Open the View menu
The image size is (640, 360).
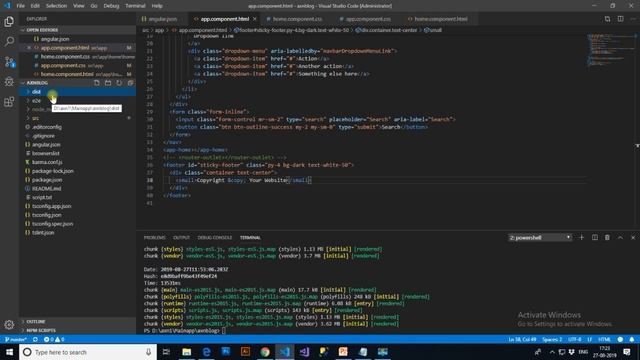click(79, 6)
